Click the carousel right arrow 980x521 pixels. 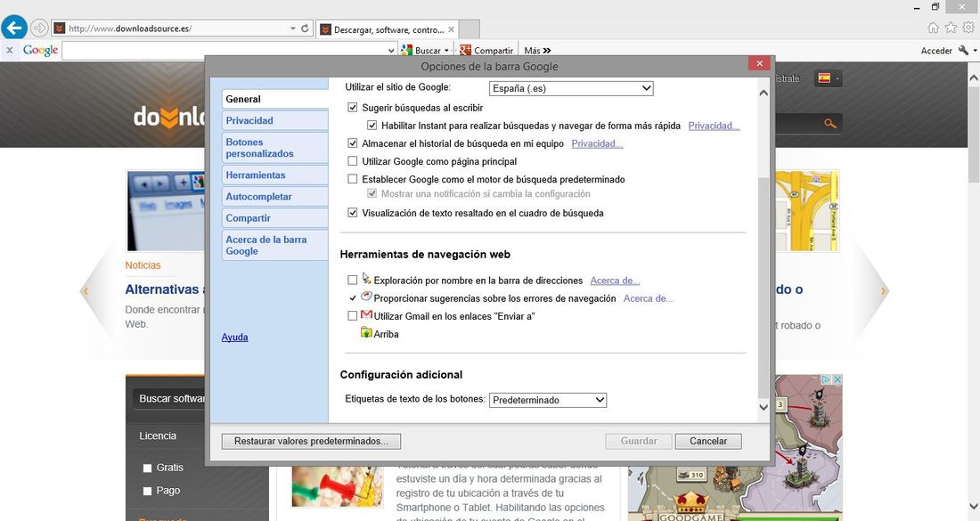coord(883,290)
